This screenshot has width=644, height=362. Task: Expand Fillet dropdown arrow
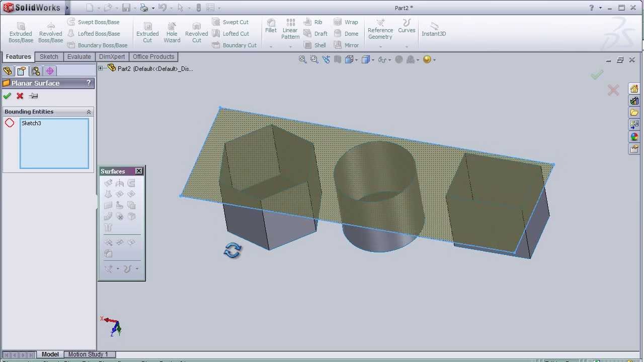click(x=271, y=47)
